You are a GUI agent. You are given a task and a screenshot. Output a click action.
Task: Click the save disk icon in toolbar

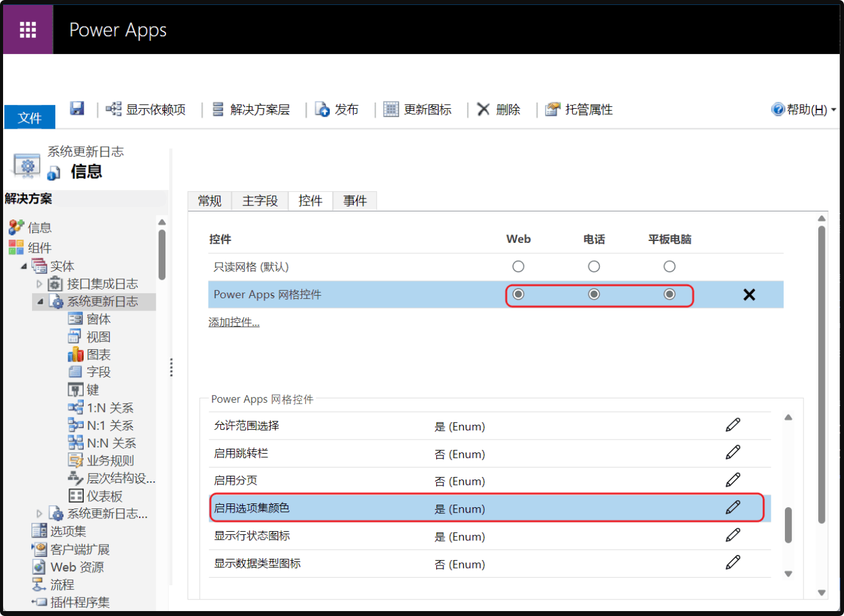[x=77, y=108]
